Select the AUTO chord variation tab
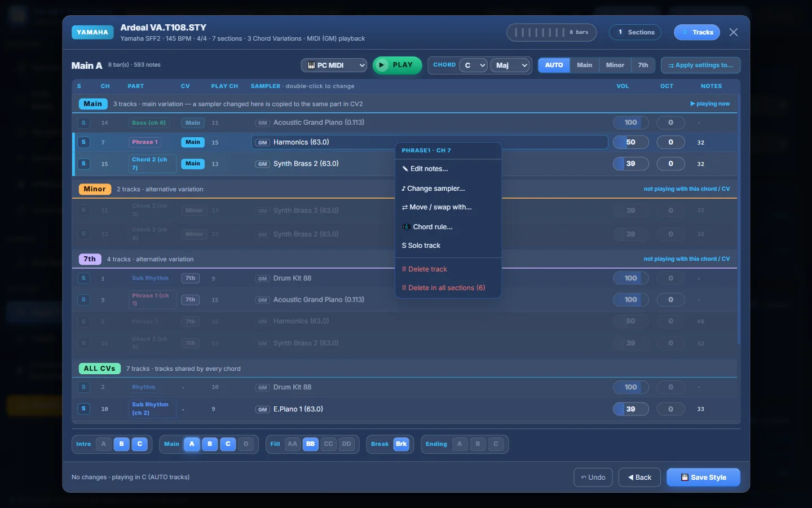 click(554, 65)
